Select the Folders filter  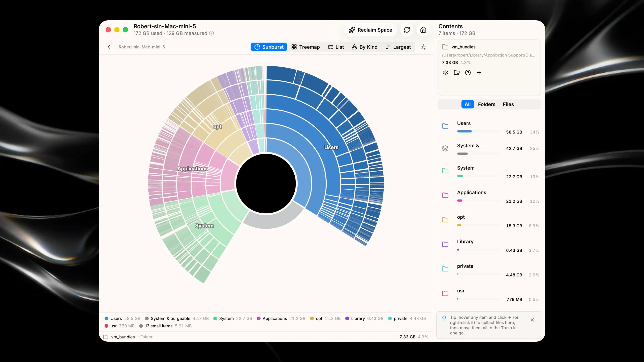tap(486, 104)
